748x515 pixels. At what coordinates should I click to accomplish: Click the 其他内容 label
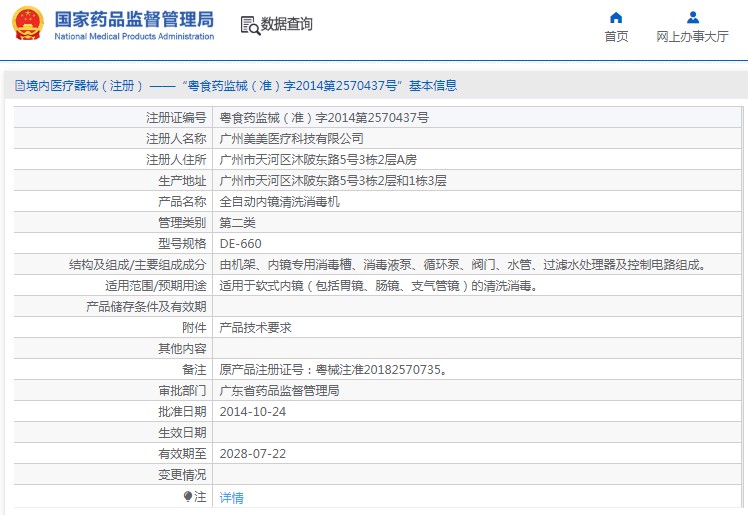pyautogui.click(x=182, y=349)
